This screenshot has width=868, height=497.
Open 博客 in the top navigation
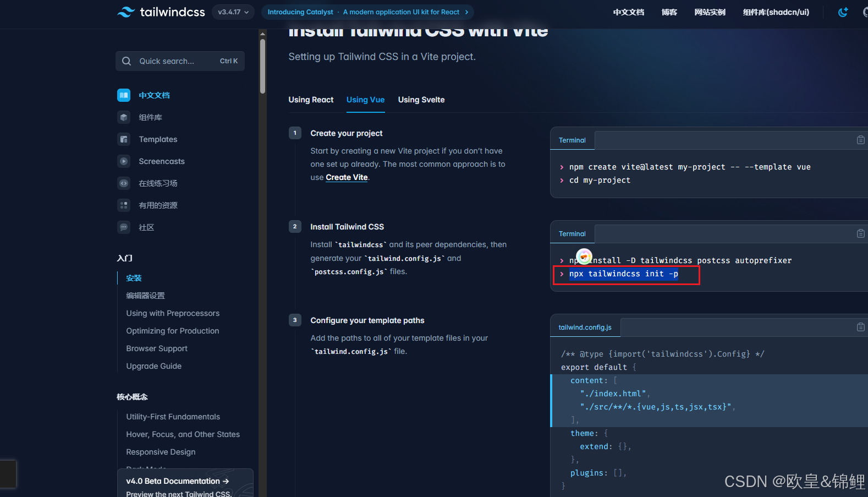pos(669,12)
